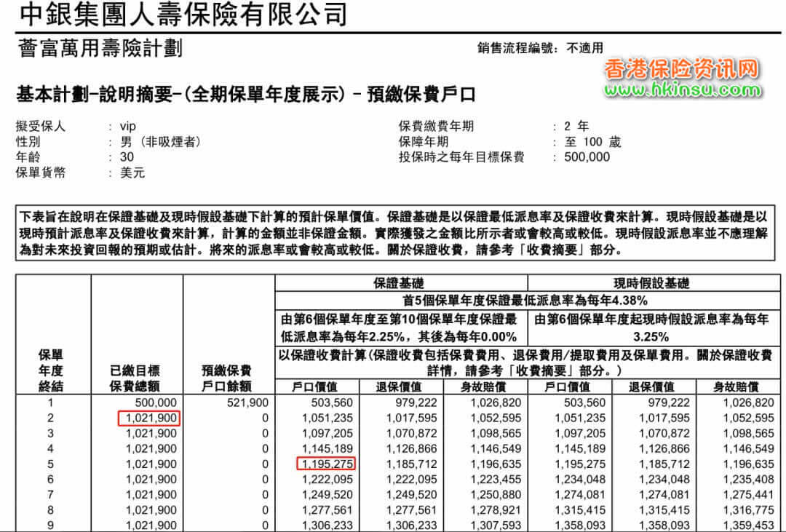Select the currency value 美元
Viewport: 786px width, 532px height.
click(x=132, y=172)
